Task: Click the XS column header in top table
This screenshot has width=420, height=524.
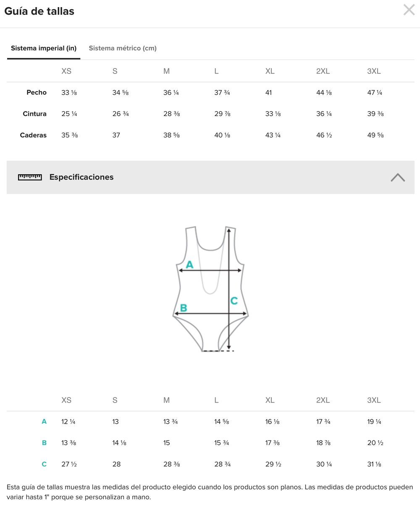Action: (66, 71)
